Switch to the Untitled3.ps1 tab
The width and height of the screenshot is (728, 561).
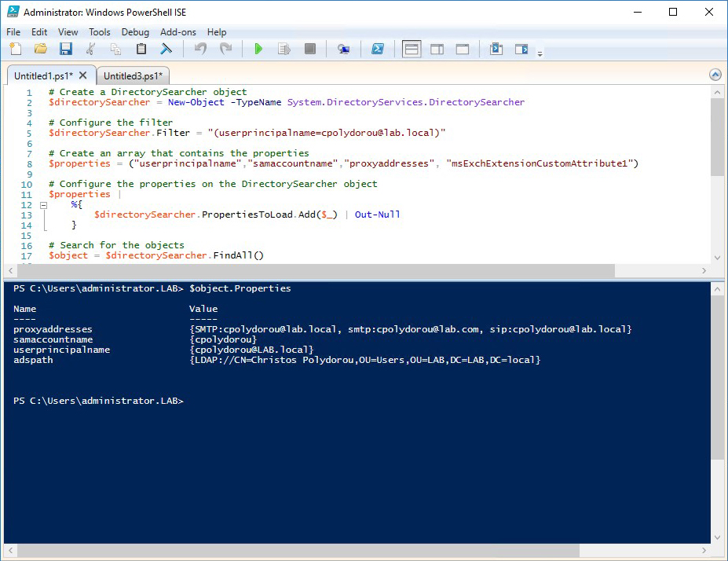tap(134, 75)
